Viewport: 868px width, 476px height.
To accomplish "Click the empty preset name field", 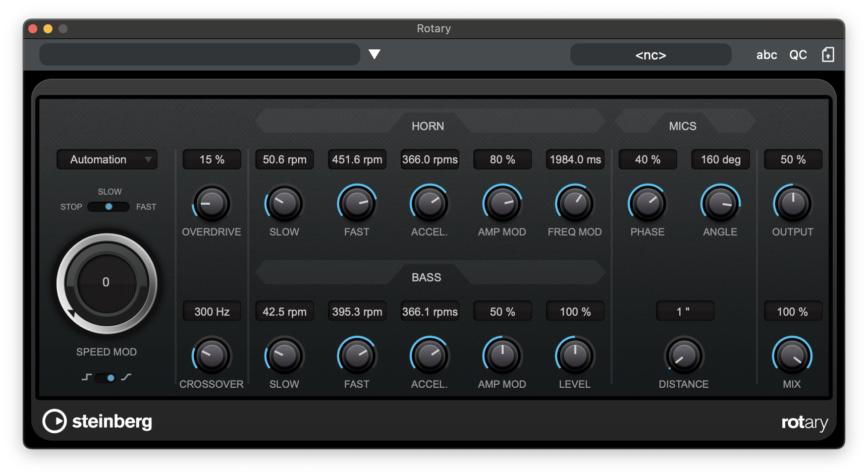I will (x=199, y=54).
